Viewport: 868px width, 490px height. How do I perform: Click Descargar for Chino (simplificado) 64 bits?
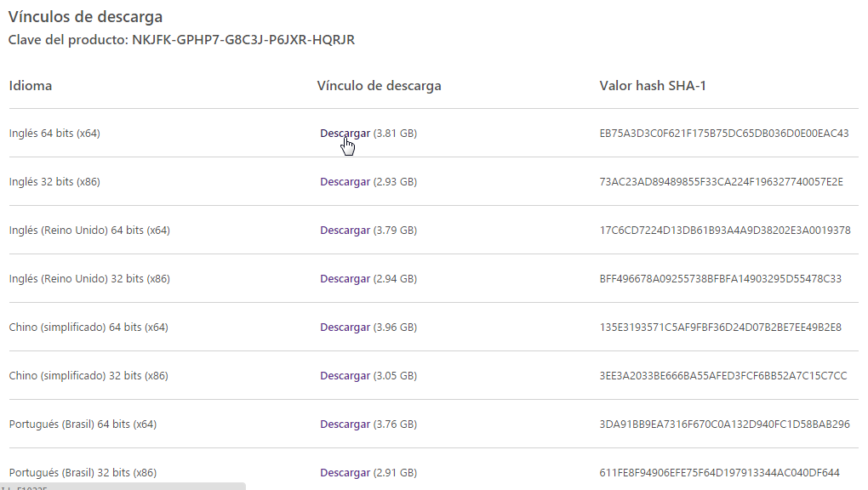tap(345, 328)
